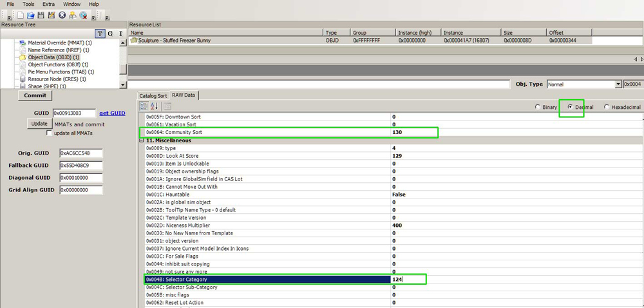644x308 pixels.
Task: Select the Hexadecimal radio button
Action: coord(607,107)
